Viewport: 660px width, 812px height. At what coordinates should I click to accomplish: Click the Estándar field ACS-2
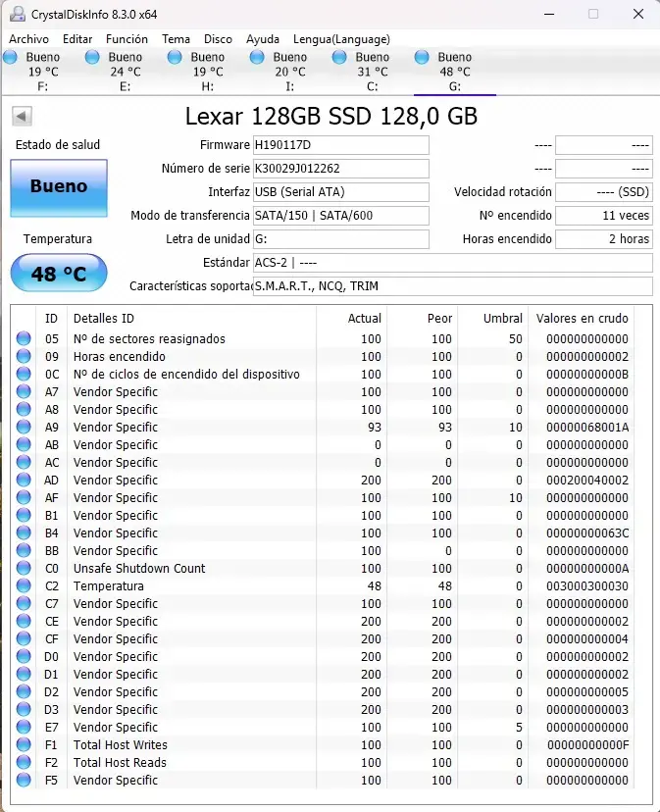coord(452,263)
